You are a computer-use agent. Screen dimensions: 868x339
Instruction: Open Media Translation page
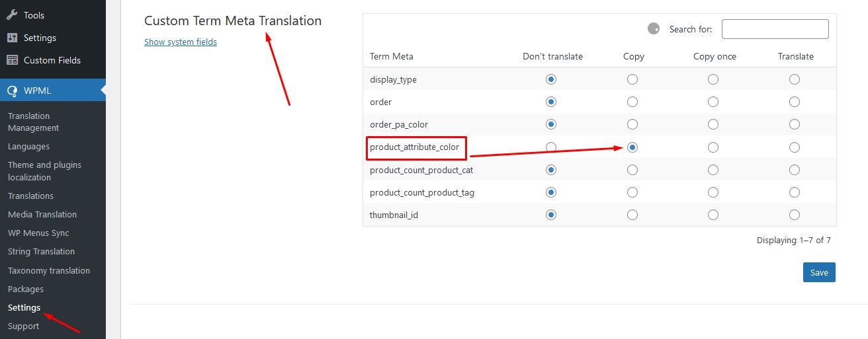42,214
